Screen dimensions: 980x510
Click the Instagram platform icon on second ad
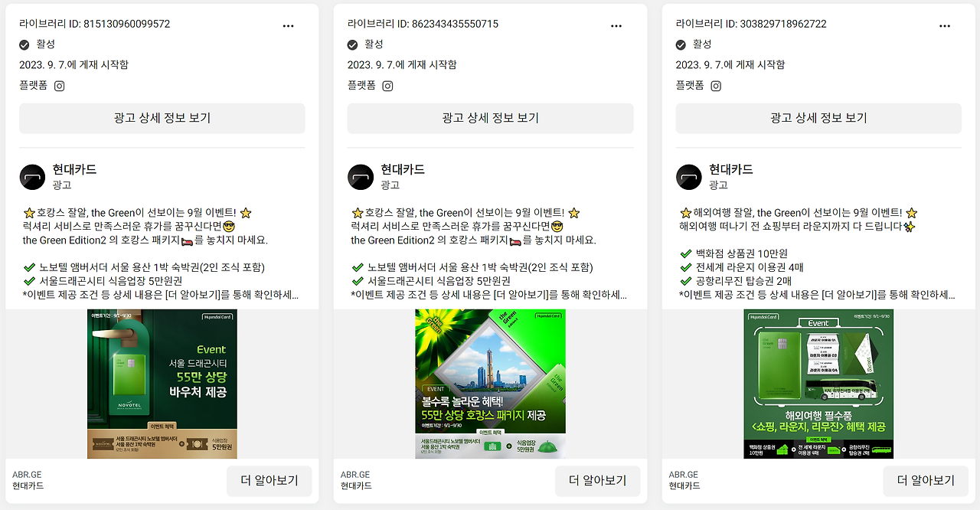[387, 86]
